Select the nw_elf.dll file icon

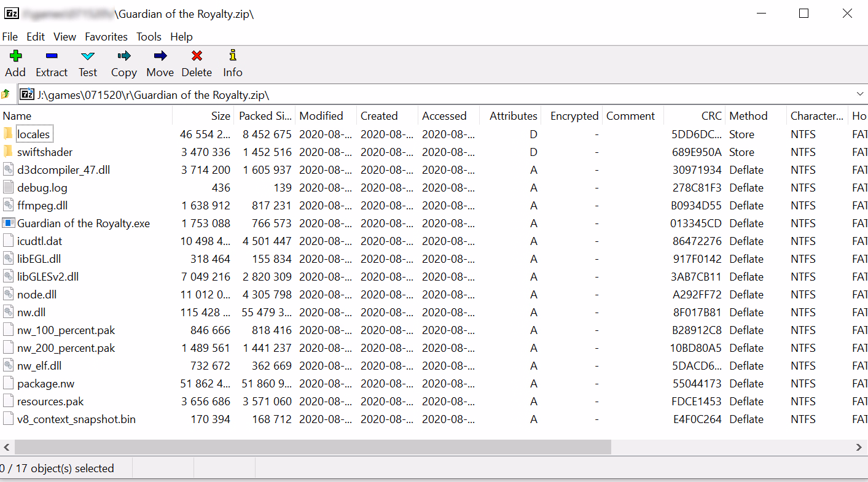[8, 365]
